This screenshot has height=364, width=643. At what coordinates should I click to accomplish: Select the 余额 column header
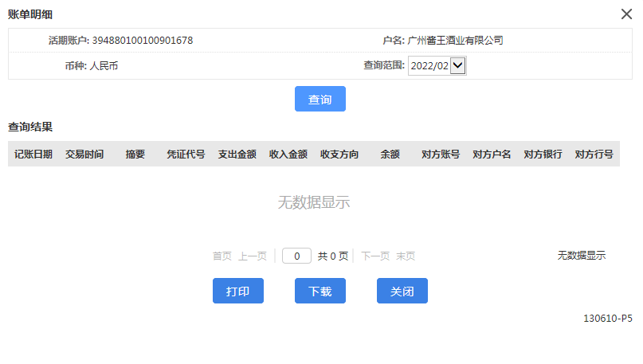click(390, 155)
